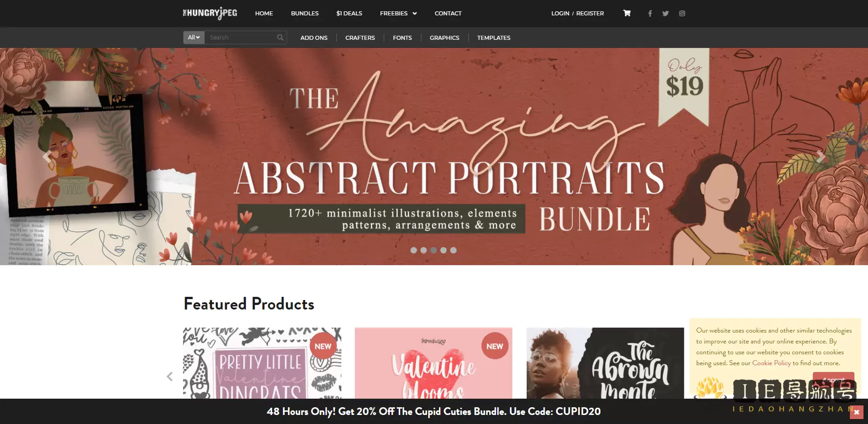Screen dimensions: 868x424
Task: Open the Cookie Policy link
Action: tap(771, 363)
